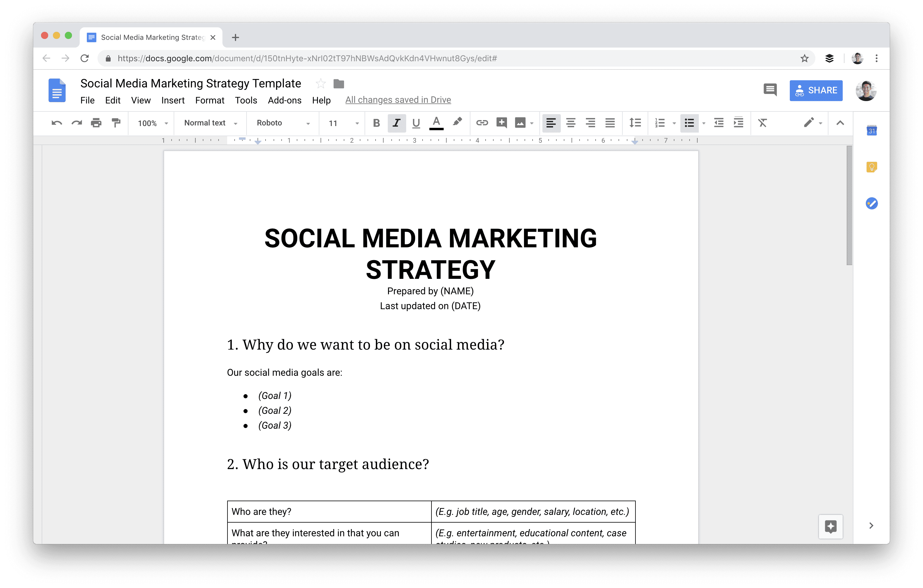Click the Redo icon in toolbar
This screenshot has height=588, width=923.
tap(77, 123)
